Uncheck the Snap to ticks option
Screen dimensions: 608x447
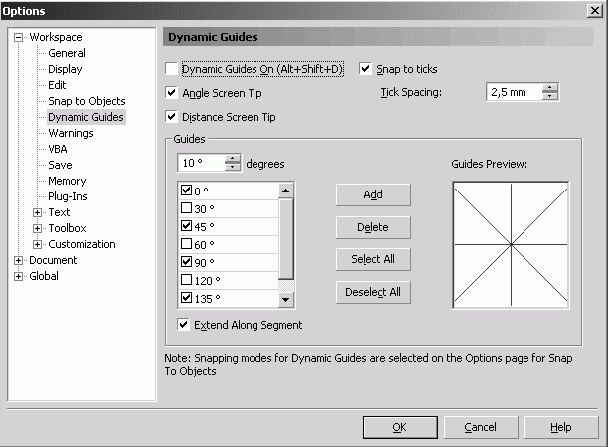(365, 70)
